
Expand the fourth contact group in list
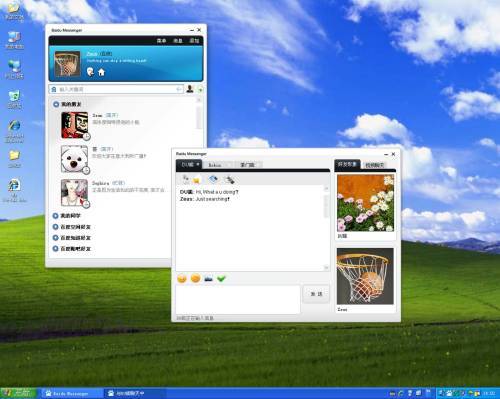click(x=55, y=238)
